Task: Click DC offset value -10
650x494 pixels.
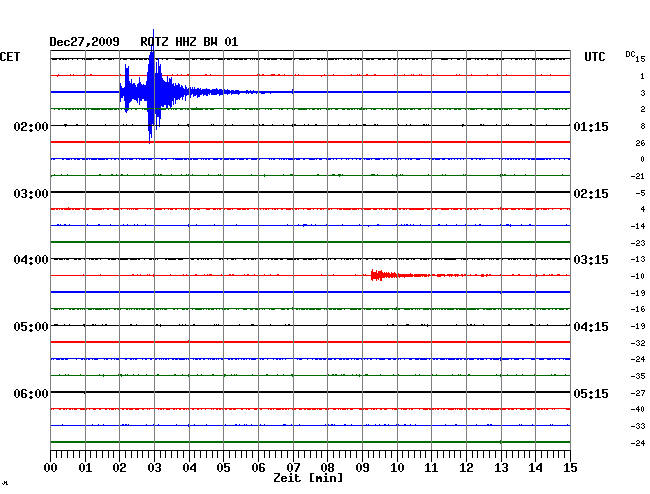Action: 638,276
